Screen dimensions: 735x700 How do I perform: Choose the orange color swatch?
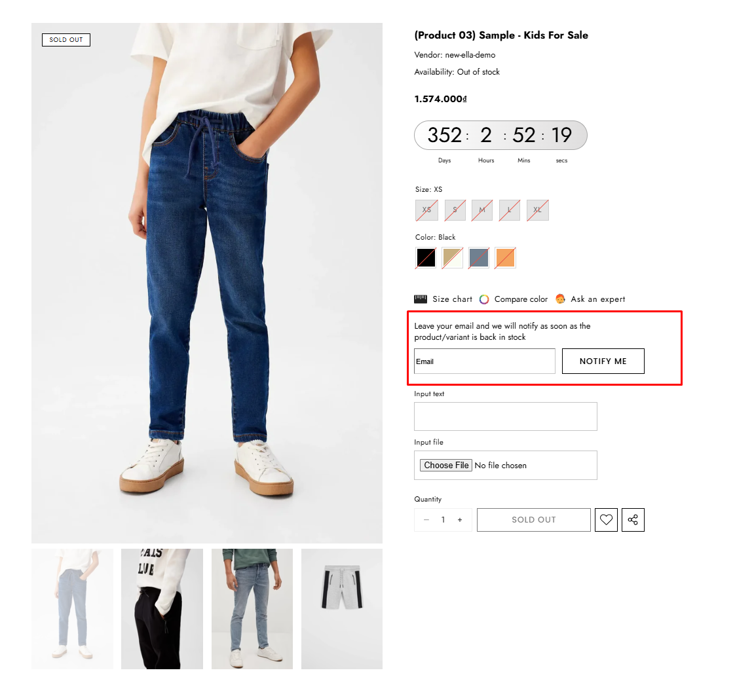coord(505,258)
